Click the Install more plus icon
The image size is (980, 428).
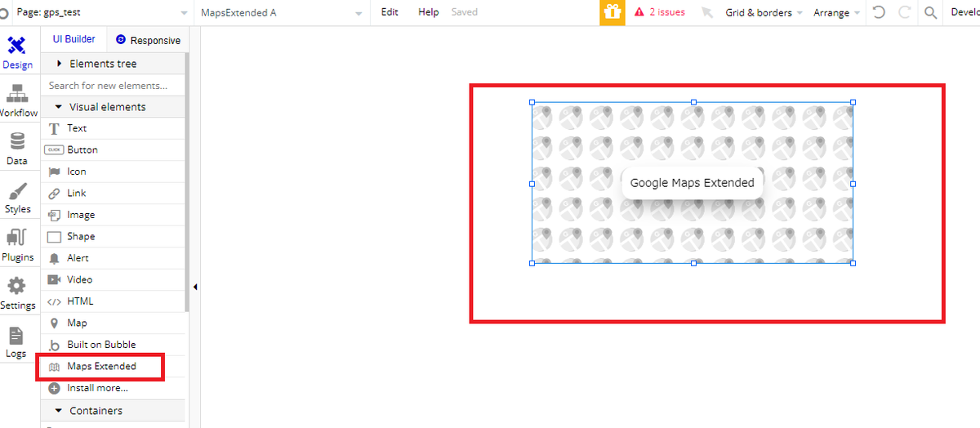(54, 388)
